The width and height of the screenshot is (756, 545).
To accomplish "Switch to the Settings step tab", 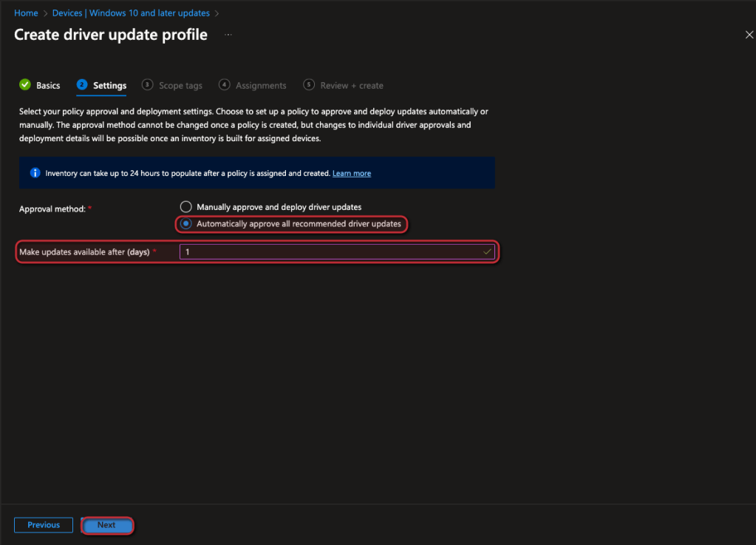I will [109, 86].
